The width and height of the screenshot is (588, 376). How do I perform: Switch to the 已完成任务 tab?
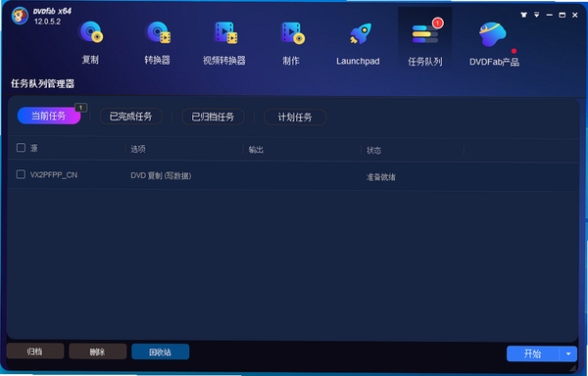tap(131, 117)
